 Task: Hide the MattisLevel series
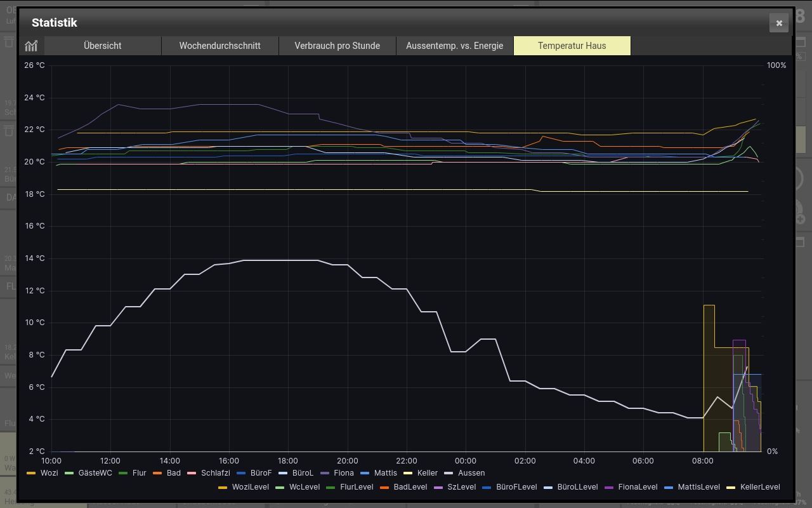coord(692,487)
